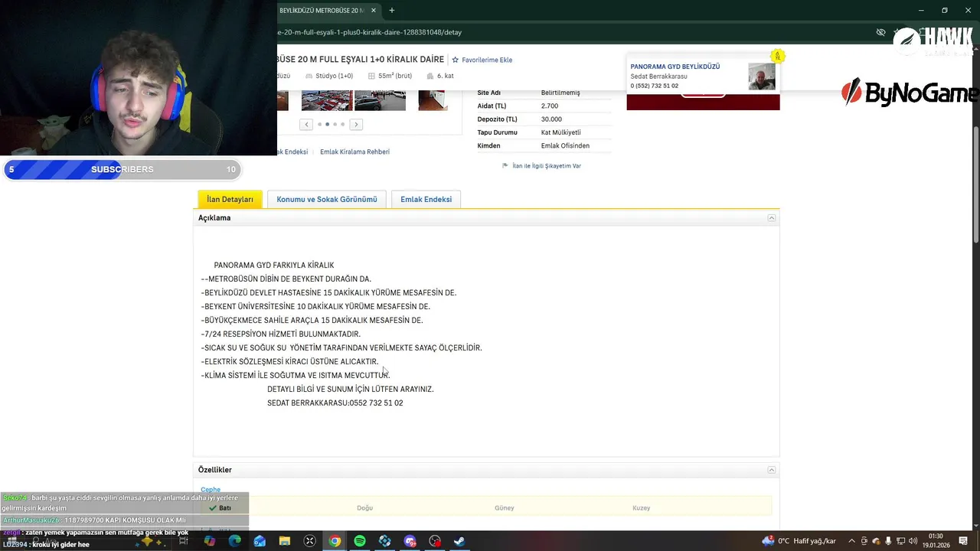Switch to Konumu ve Sokak Görünümü tab
The width and height of the screenshot is (980, 551).
[327, 199]
